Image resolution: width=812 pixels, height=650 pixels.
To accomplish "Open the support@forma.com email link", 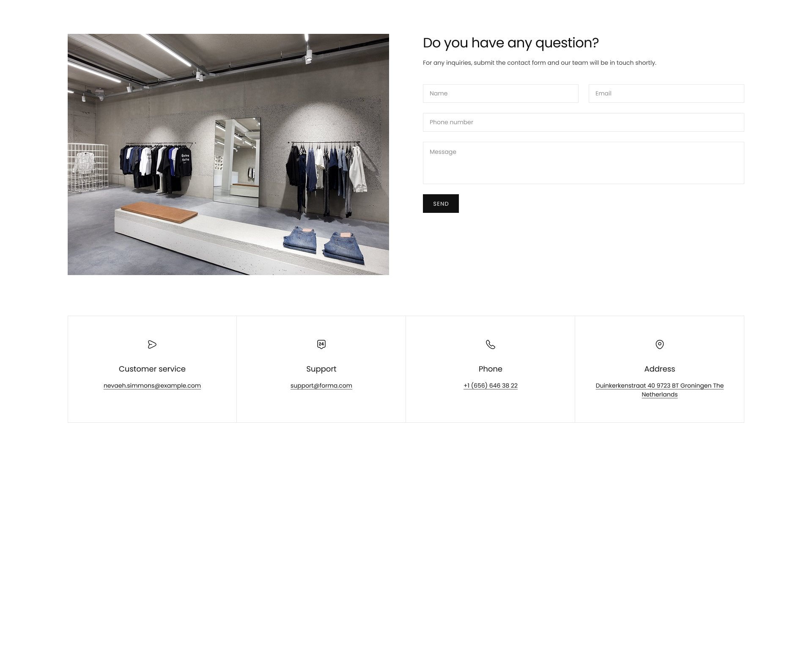I will 321,386.
